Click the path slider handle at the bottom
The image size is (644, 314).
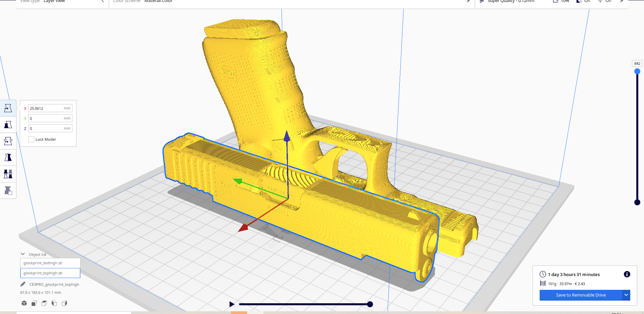(x=370, y=304)
